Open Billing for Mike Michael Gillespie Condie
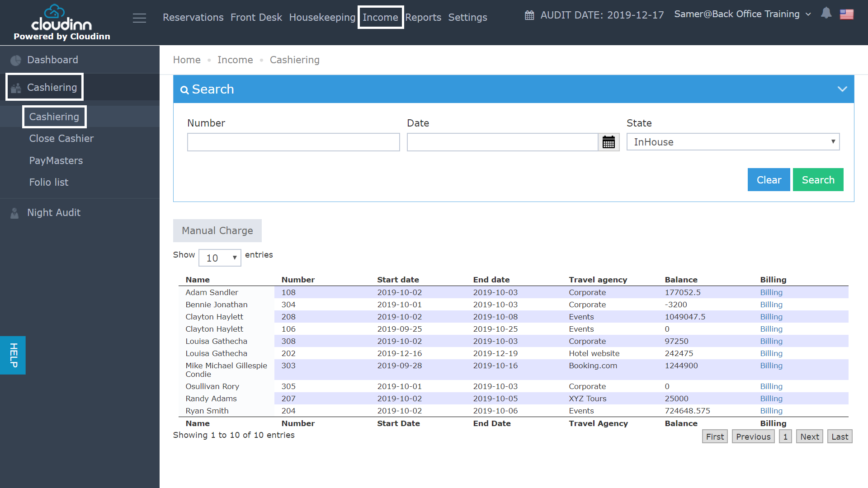This screenshot has height=488, width=868. pos(771,366)
